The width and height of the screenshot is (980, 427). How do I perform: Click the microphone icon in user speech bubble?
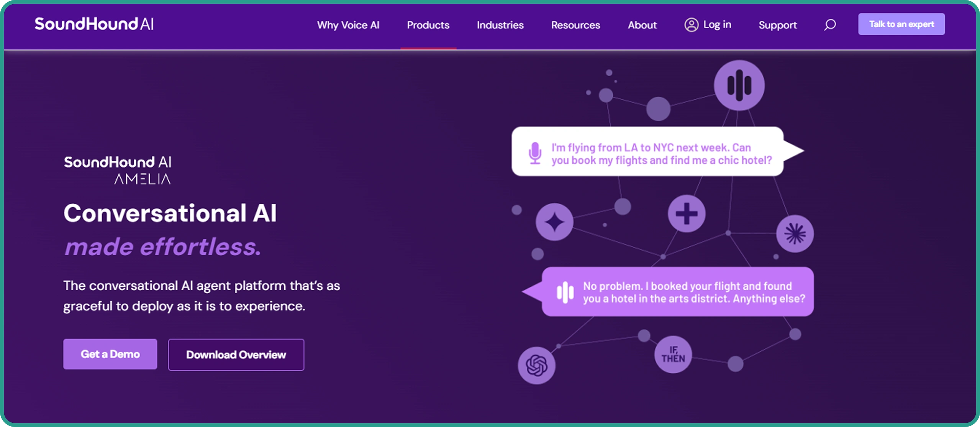tap(535, 153)
